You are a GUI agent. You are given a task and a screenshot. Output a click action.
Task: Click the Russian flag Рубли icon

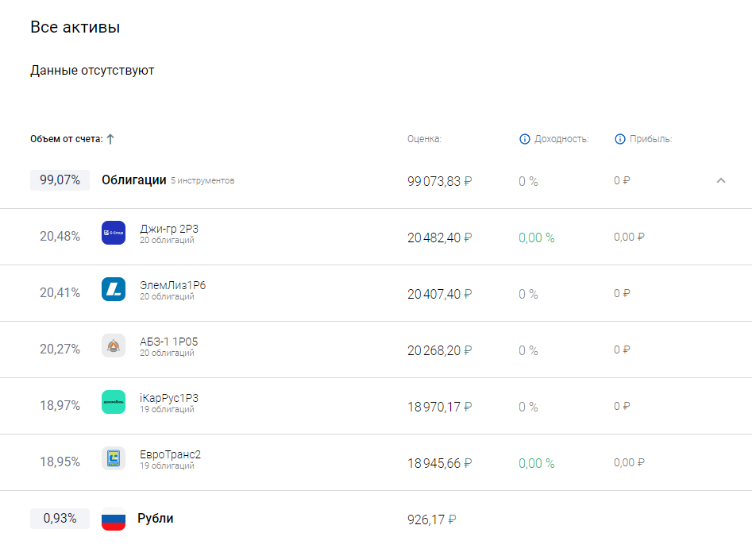(x=114, y=519)
